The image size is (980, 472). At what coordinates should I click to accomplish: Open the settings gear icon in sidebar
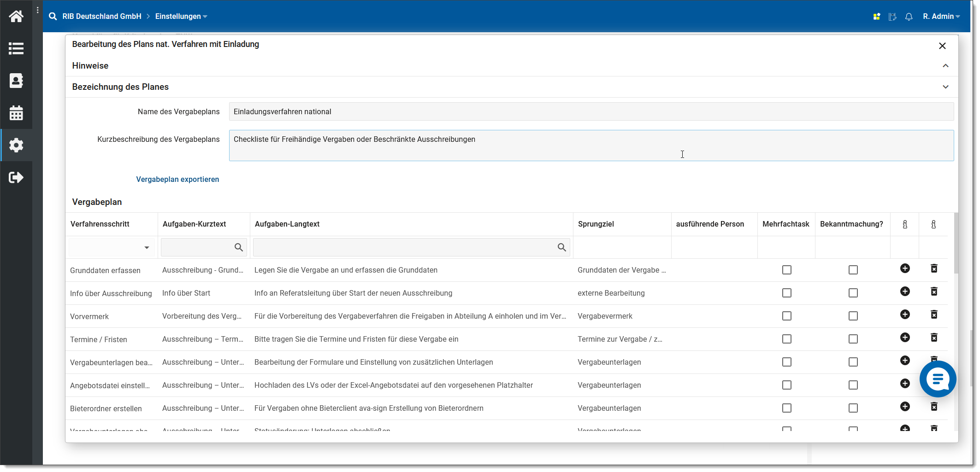point(16,145)
